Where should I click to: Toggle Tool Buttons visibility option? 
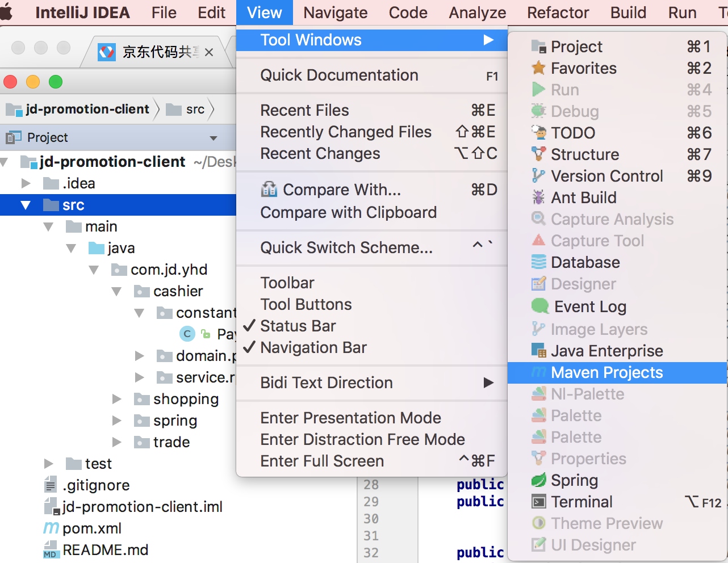coord(371,304)
